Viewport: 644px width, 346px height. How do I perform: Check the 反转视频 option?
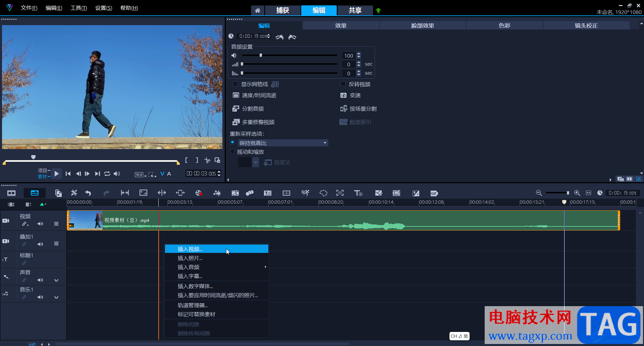pos(343,84)
